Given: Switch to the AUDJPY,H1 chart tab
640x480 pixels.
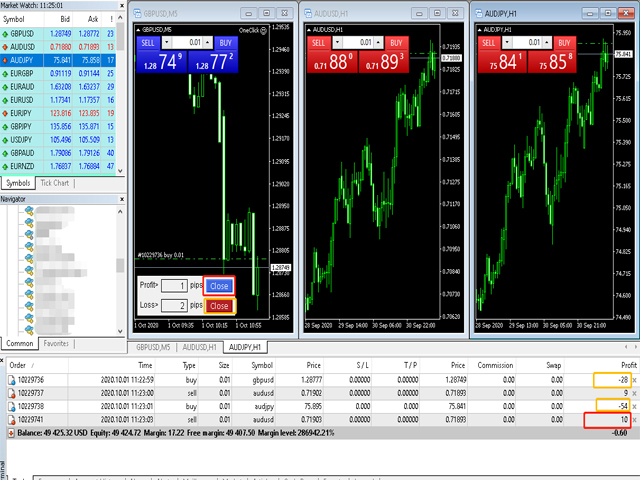Looking at the screenshot, I should pyautogui.click(x=245, y=347).
